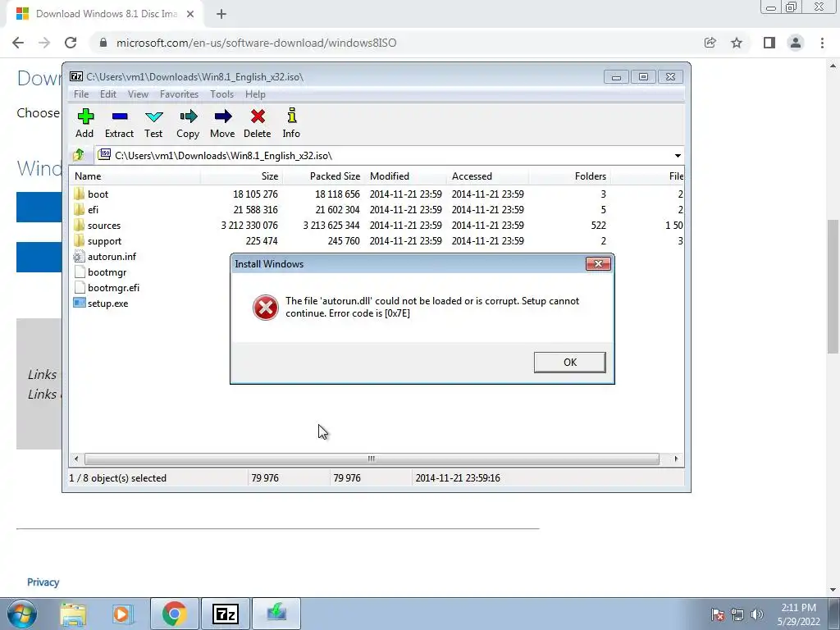Select the Copy toolbar icon
The width and height of the screenshot is (840, 630).
(188, 123)
